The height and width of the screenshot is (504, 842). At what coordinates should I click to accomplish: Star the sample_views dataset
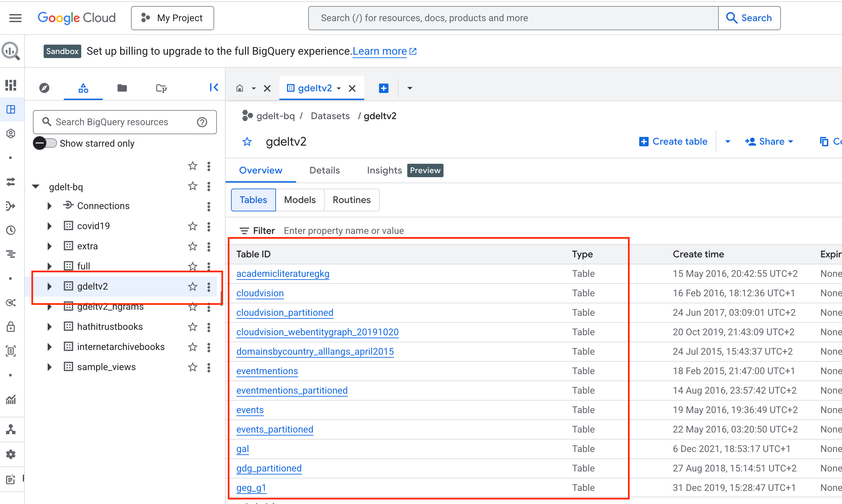[x=193, y=367]
